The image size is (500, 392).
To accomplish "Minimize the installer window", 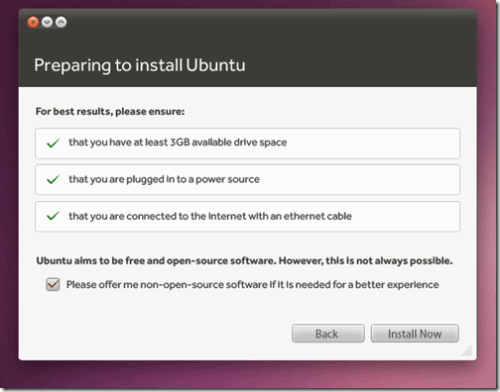I will pyautogui.click(x=47, y=22).
